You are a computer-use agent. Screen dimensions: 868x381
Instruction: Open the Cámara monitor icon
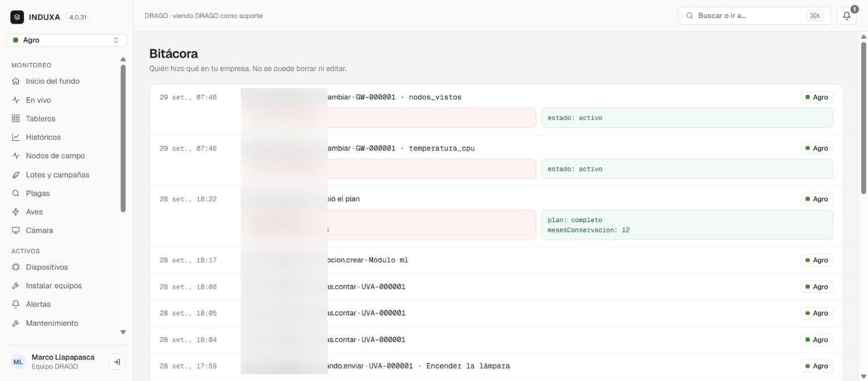[x=16, y=231]
